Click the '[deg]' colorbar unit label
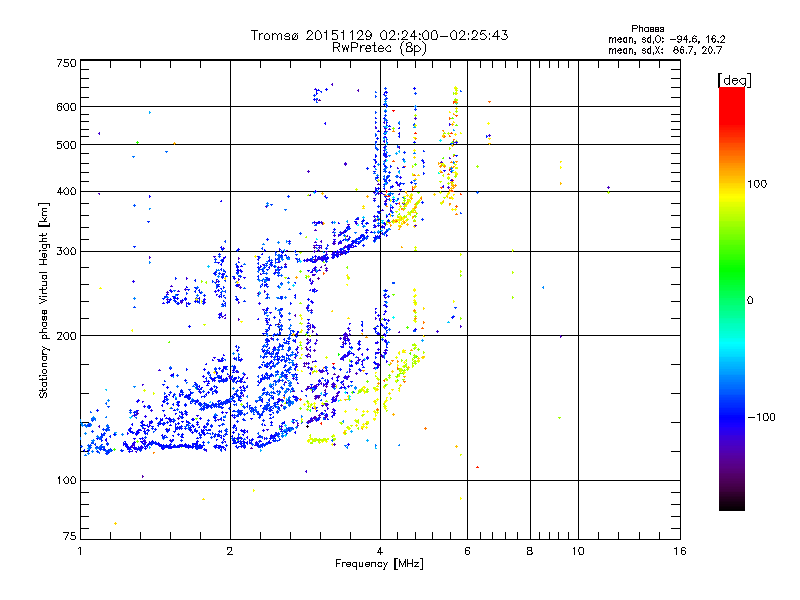 coord(734,80)
